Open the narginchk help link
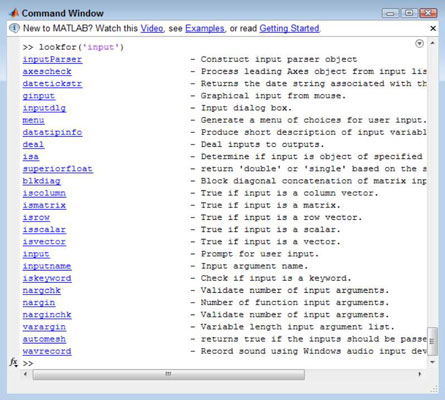 (47, 315)
